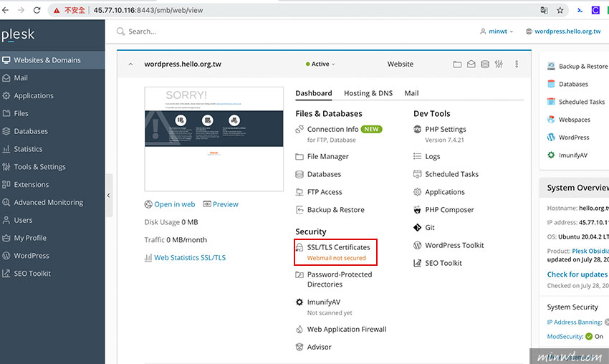Open Backup & Restore in right panel
The image size is (609, 364).
[x=583, y=67]
